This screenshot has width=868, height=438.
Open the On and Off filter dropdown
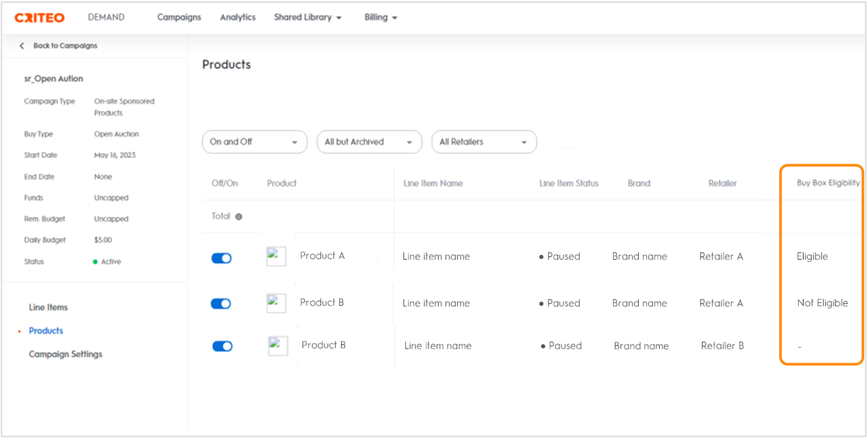click(x=254, y=142)
